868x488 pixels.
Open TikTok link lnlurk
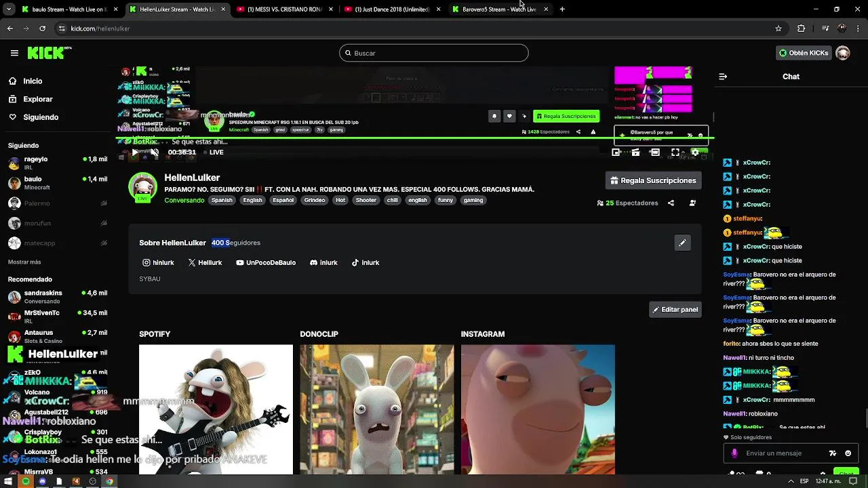point(366,262)
